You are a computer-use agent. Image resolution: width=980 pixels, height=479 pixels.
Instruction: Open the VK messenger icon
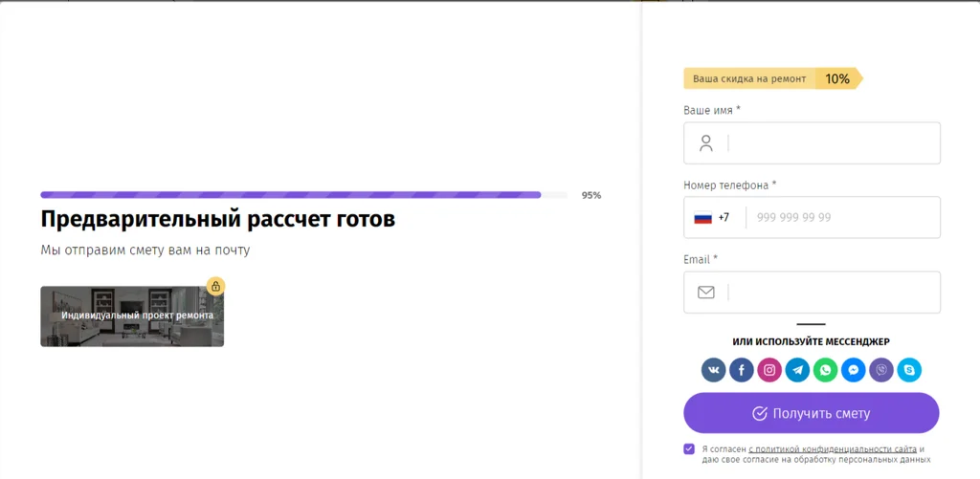713,370
